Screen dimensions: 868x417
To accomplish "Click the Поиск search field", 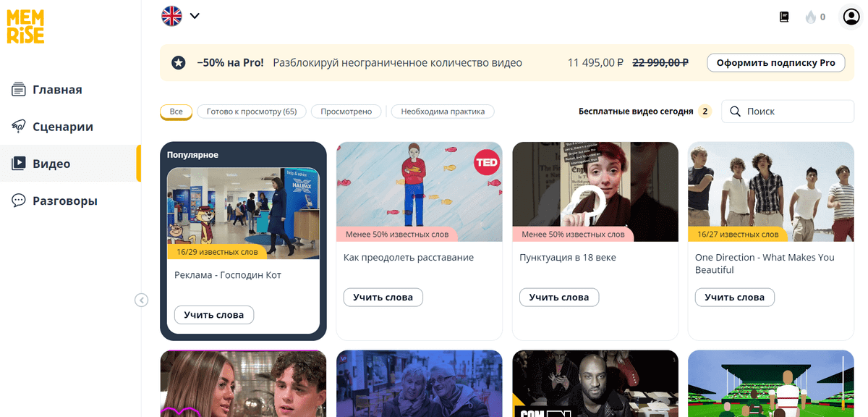I will pos(788,111).
